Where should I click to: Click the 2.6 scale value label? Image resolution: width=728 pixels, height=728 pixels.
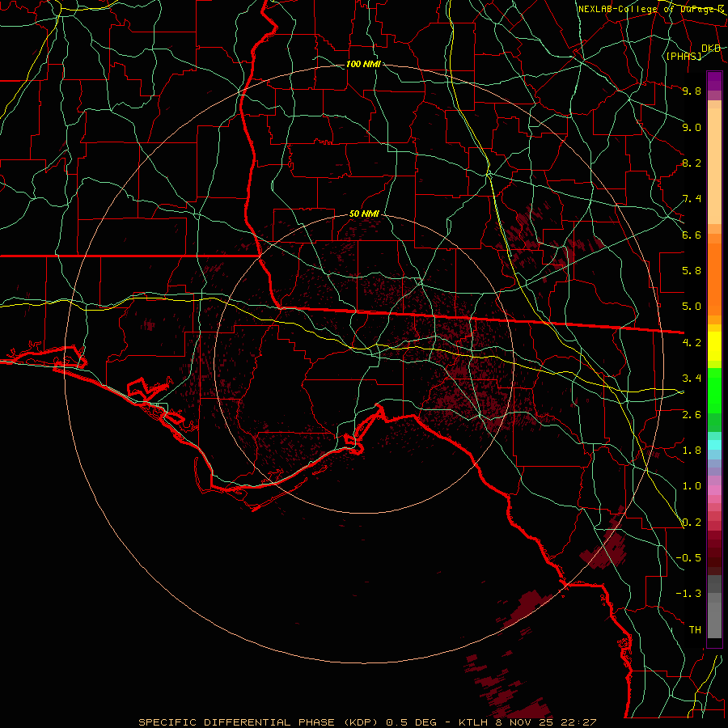click(x=692, y=415)
